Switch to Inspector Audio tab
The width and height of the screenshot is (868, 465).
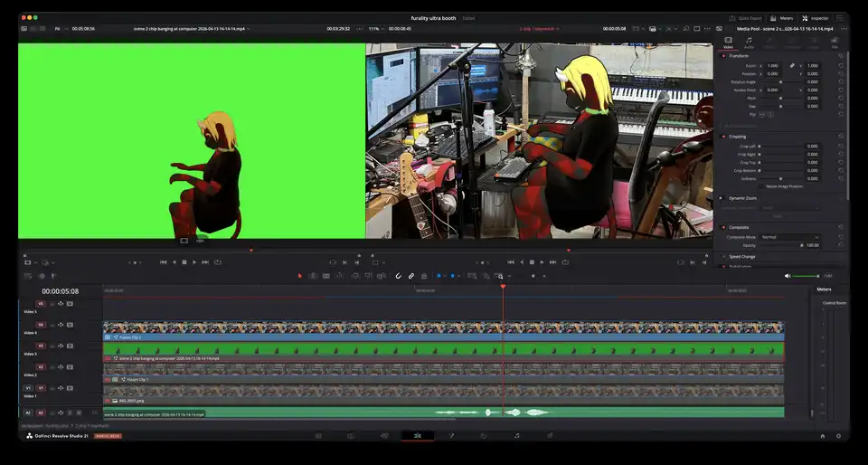click(x=749, y=43)
